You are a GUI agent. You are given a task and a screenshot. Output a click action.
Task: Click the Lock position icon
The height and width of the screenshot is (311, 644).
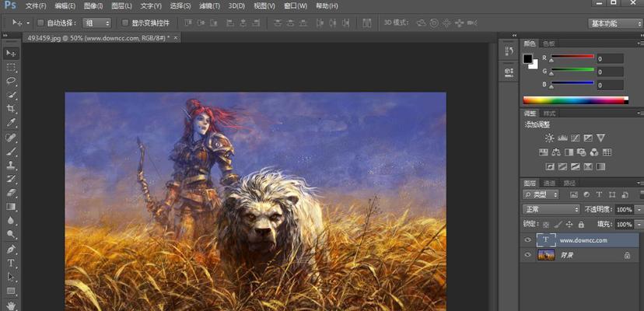tap(569, 225)
